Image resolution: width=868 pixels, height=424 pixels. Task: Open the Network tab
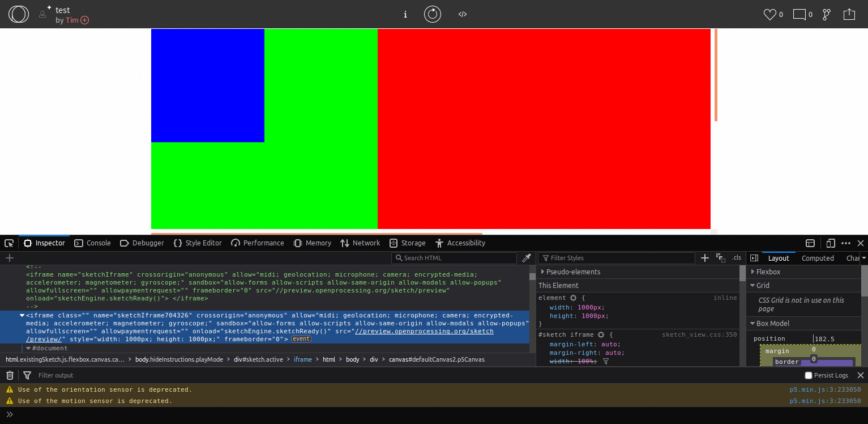click(x=360, y=243)
